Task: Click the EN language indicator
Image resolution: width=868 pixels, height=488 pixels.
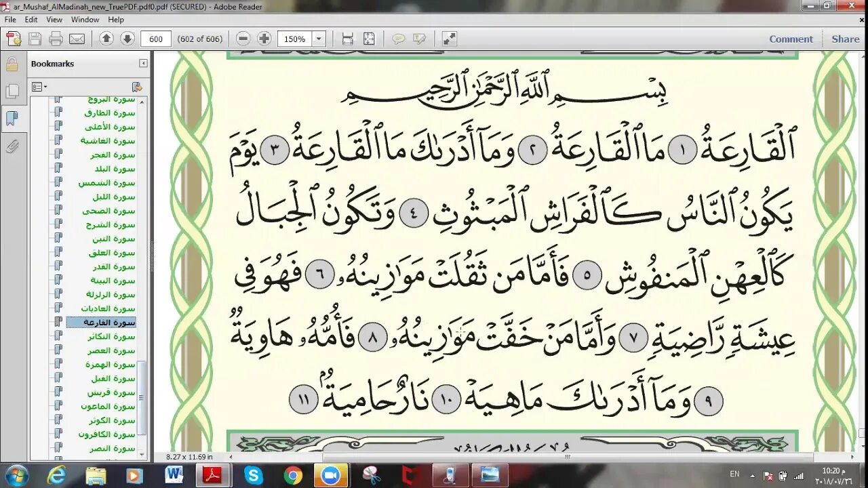Action: tap(734, 475)
